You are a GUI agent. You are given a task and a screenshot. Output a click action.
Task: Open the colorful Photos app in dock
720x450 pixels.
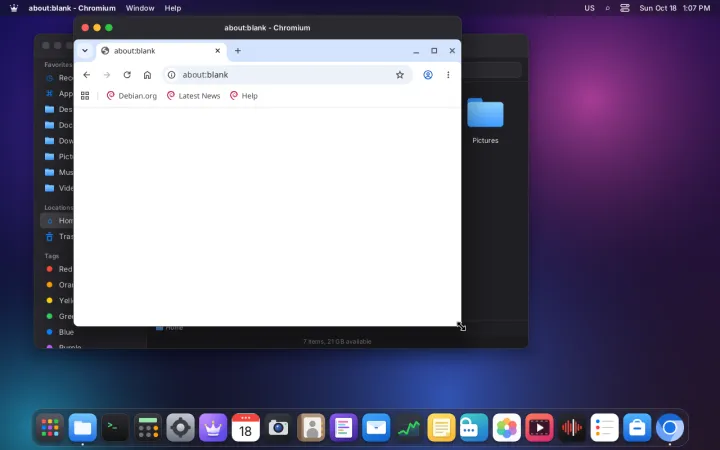506,428
